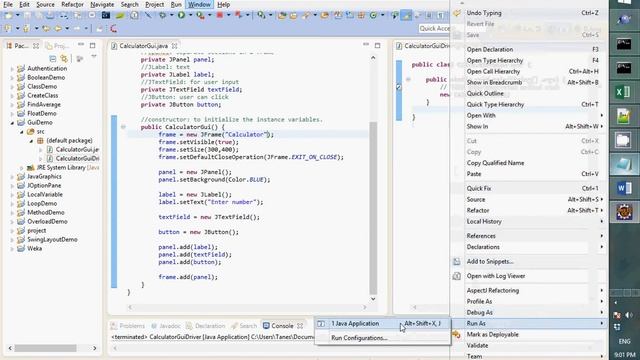This screenshot has width=640, height=360.
Task: Click the New file icon in toolbar
Action: [x=8, y=16]
